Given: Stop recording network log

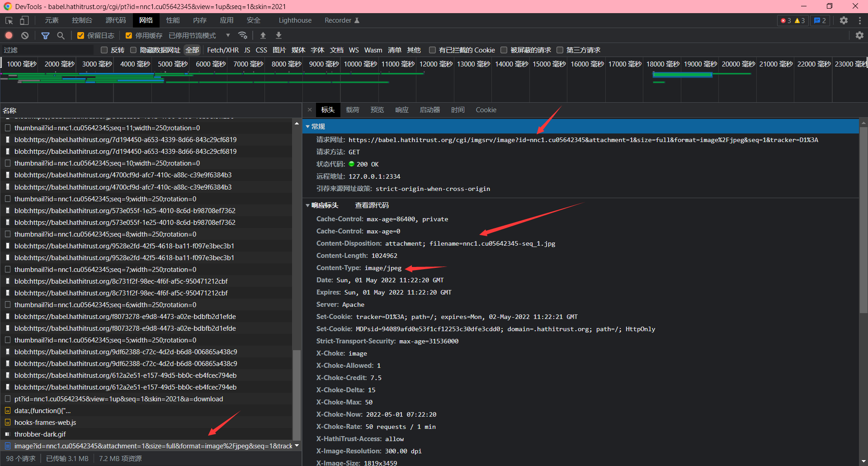Looking at the screenshot, I should (x=9, y=35).
